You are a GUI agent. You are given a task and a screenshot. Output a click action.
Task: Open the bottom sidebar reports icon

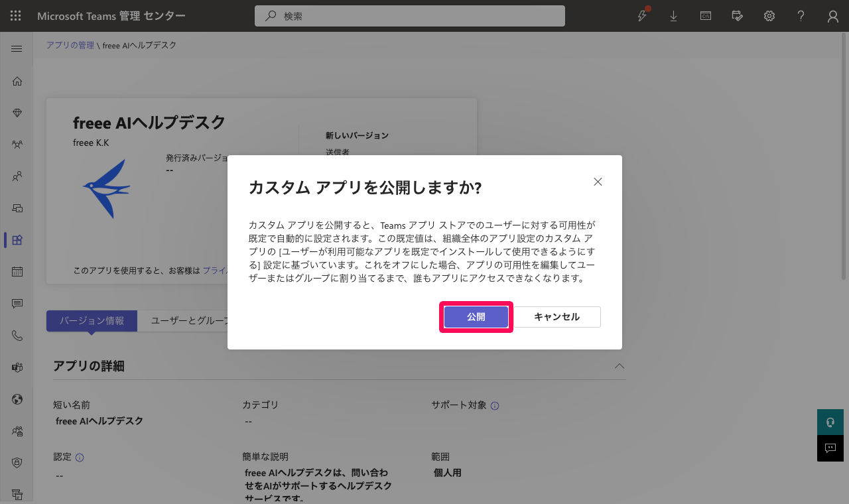pos(17,494)
